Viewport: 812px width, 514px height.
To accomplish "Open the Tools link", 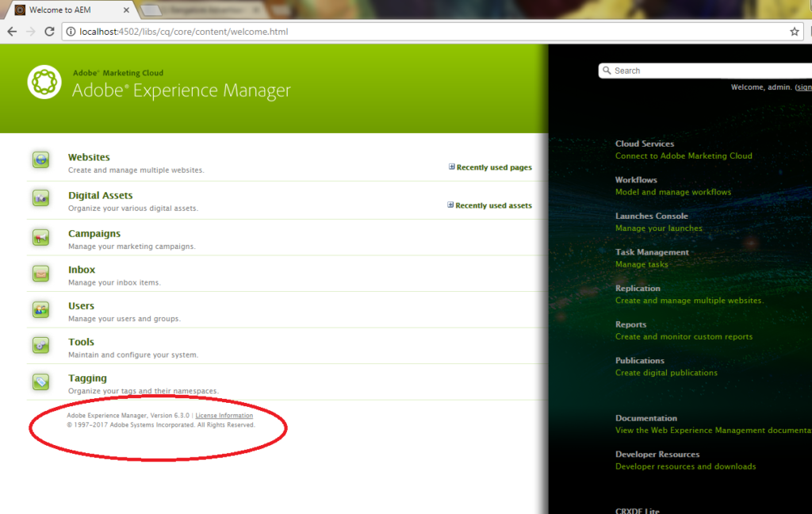I will point(82,342).
